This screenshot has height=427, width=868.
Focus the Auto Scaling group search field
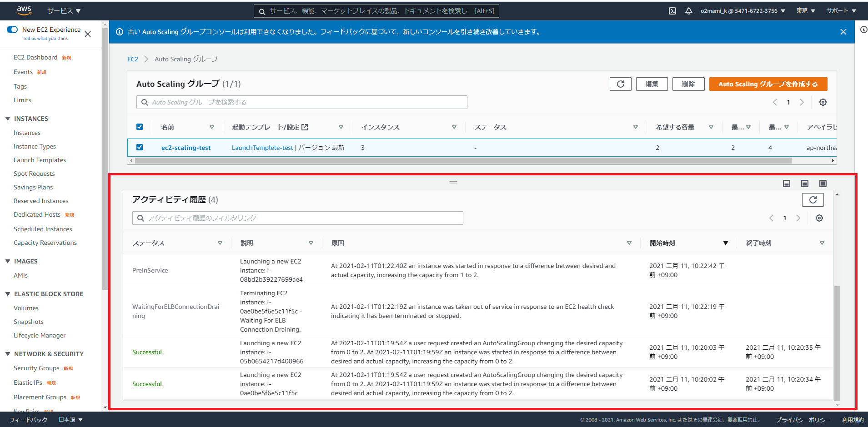tap(302, 102)
